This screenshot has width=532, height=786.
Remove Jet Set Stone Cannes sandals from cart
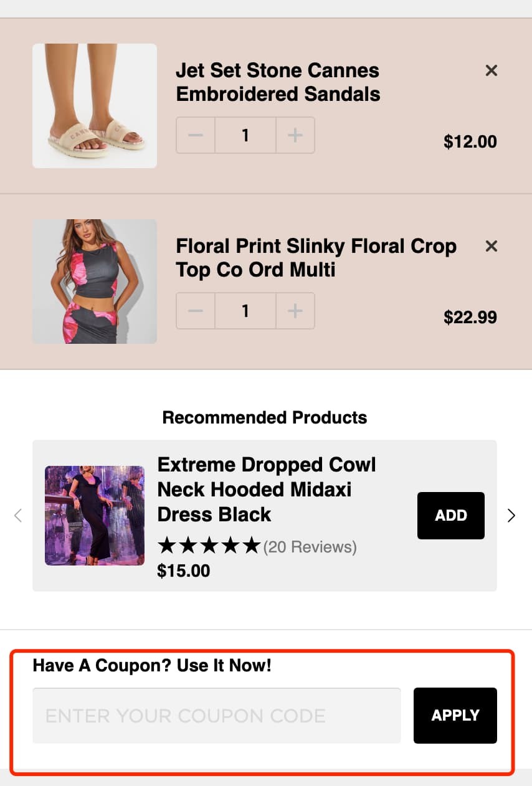click(491, 70)
